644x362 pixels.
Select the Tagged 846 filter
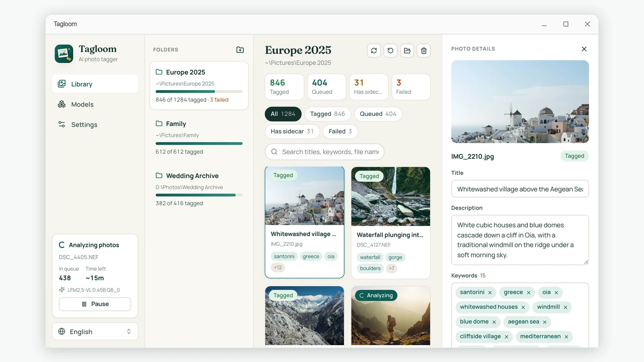click(x=328, y=114)
